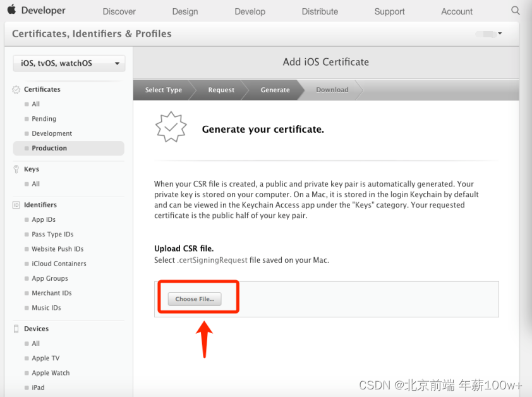Click the Certificates section heading
The image size is (532, 397).
click(42, 89)
